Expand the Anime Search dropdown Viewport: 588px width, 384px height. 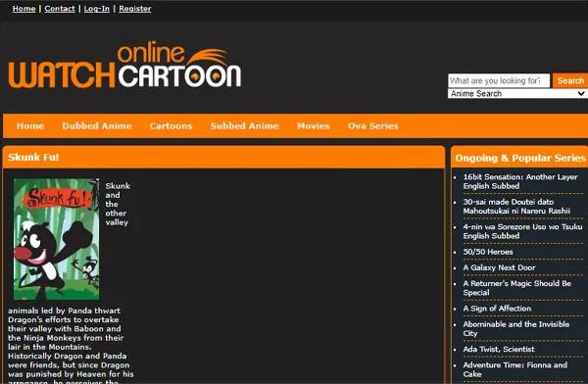pyautogui.click(x=517, y=94)
